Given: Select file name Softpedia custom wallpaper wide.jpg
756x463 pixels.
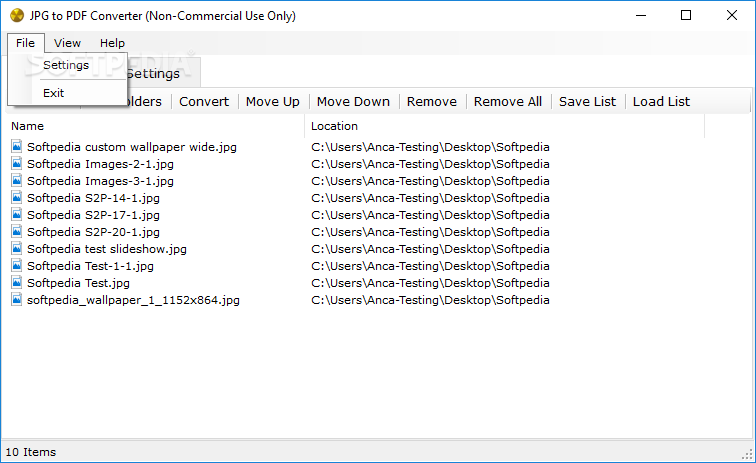Looking at the screenshot, I should 132,147.
